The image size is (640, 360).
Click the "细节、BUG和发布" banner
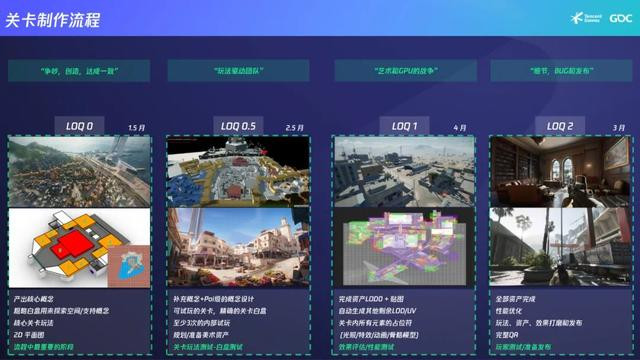pos(561,71)
